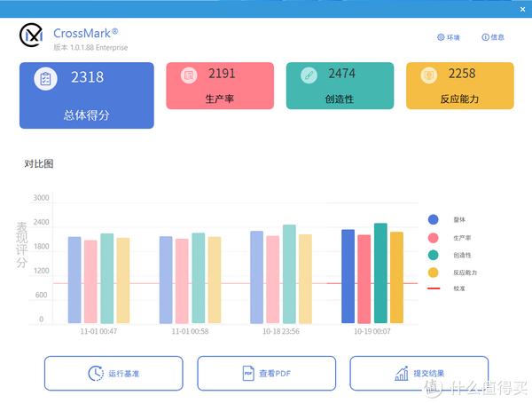Screen dimensions: 532x403
Task: Click the 表现评分 axis title
Action: coord(21,245)
